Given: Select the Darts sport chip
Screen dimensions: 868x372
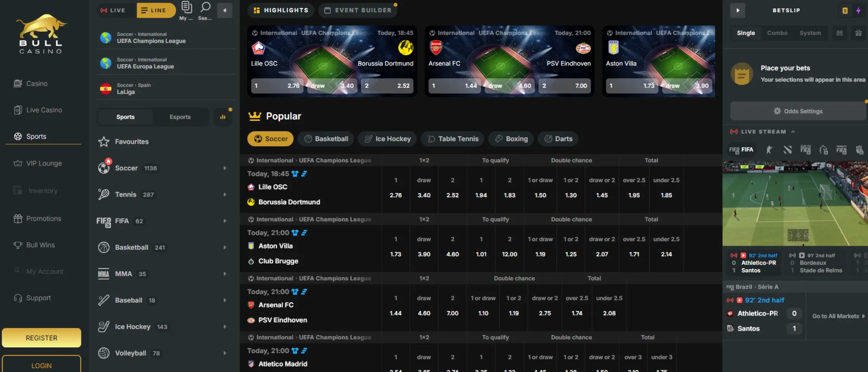Looking at the screenshot, I should (558, 139).
